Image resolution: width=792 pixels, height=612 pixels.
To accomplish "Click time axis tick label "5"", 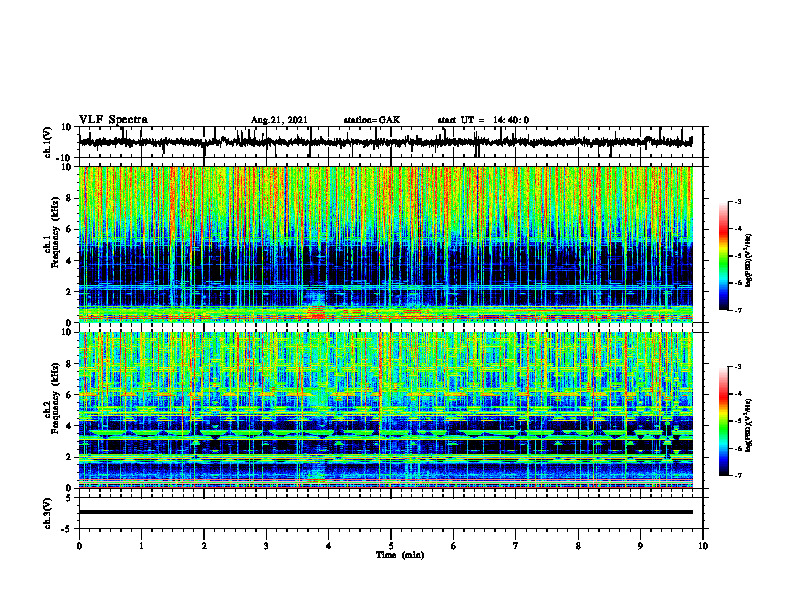I will (391, 546).
